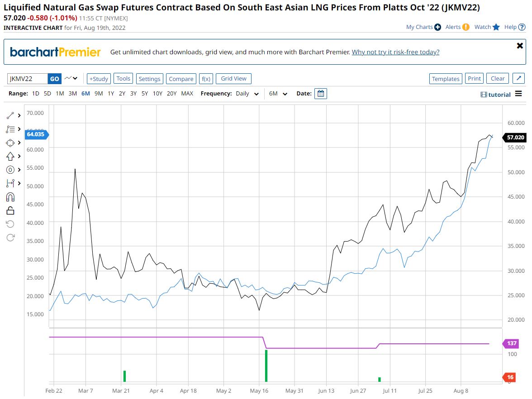The width and height of the screenshot is (532, 399).
Task: Pop out chart with arrow icon
Action: tap(519, 78)
